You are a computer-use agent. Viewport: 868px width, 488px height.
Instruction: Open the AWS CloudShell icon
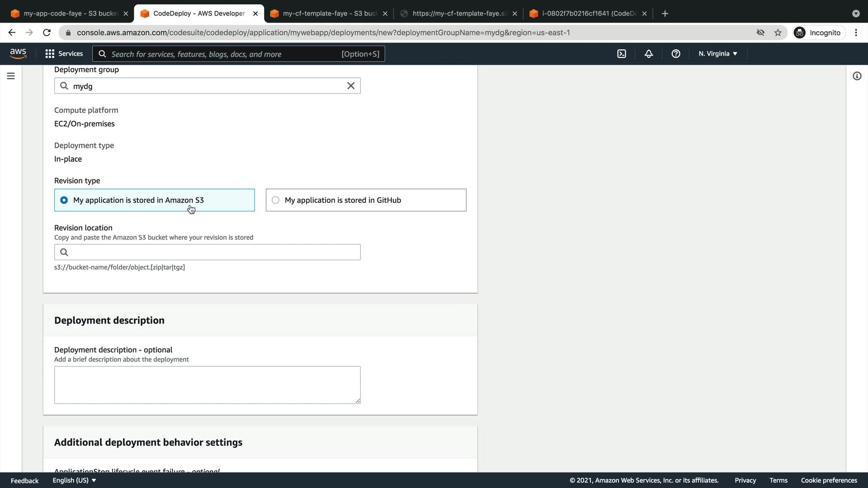tap(622, 54)
